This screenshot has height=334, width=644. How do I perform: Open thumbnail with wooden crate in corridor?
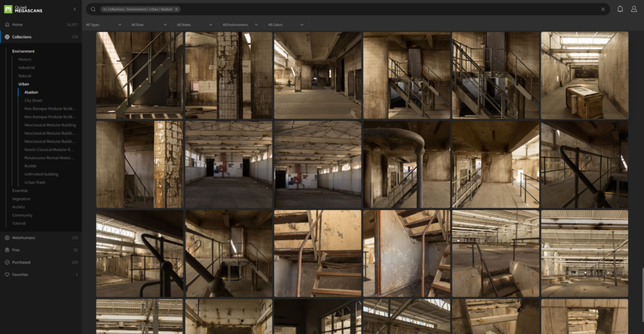point(584,75)
